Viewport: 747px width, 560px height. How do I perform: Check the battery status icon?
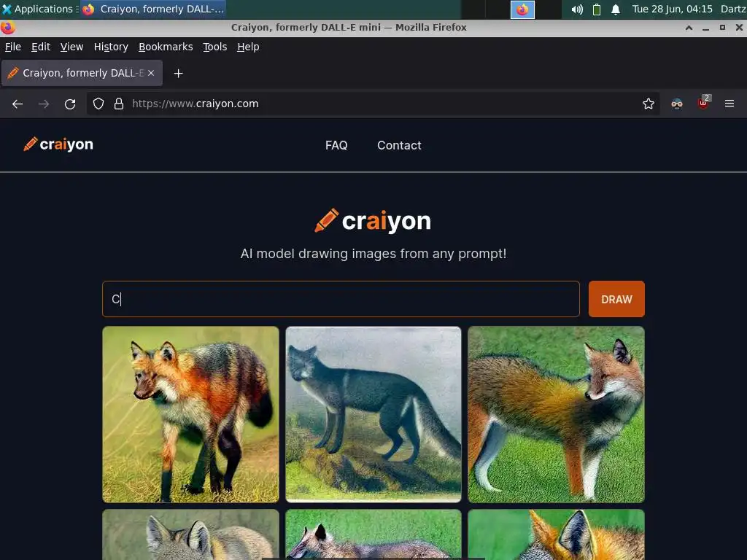597,9
